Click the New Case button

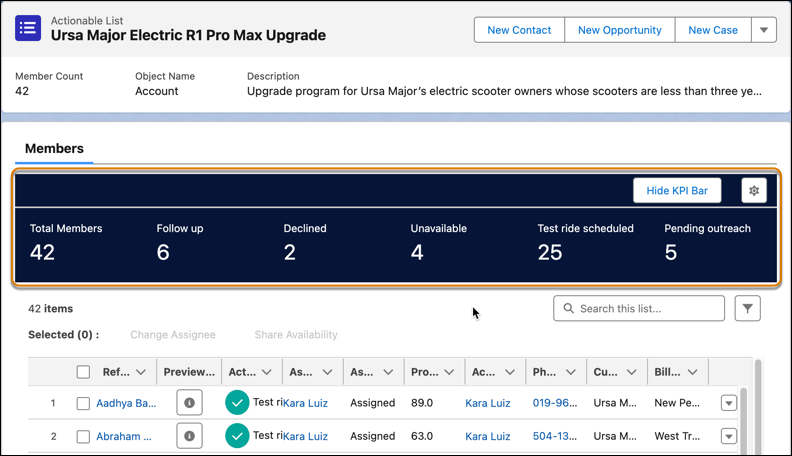pyautogui.click(x=713, y=30)
